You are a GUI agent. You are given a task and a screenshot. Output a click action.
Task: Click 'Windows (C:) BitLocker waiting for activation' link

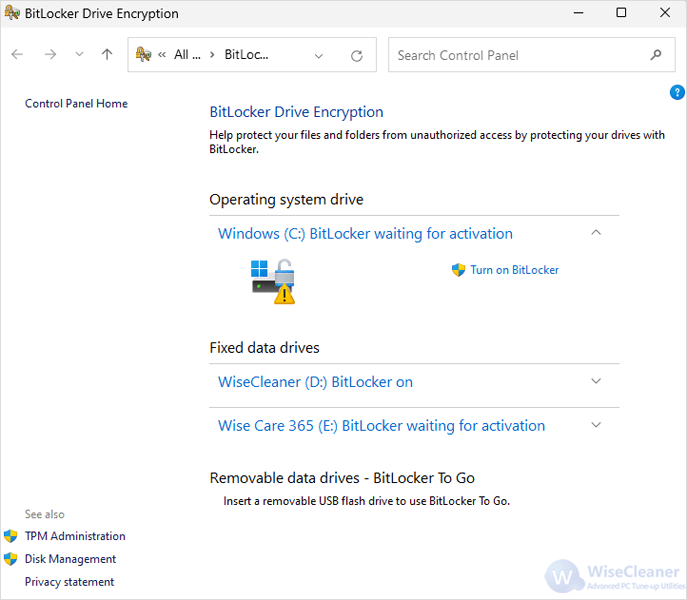[365, 234]
